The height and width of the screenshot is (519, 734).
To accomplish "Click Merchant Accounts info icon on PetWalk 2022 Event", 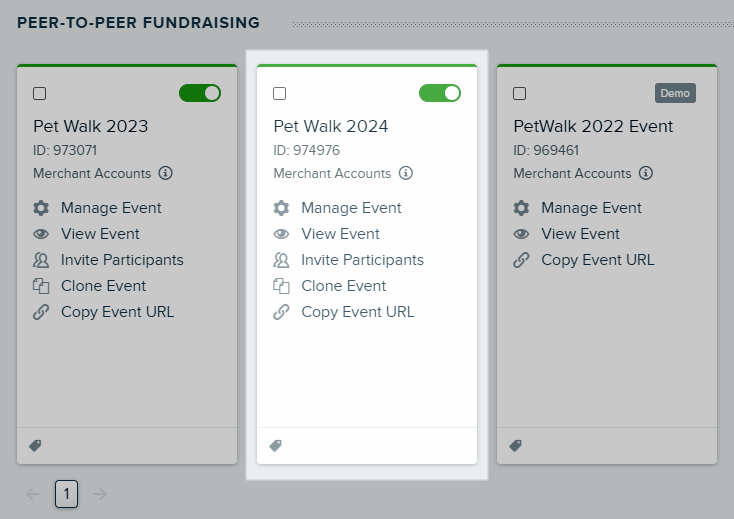I will (x=646, y=173).
